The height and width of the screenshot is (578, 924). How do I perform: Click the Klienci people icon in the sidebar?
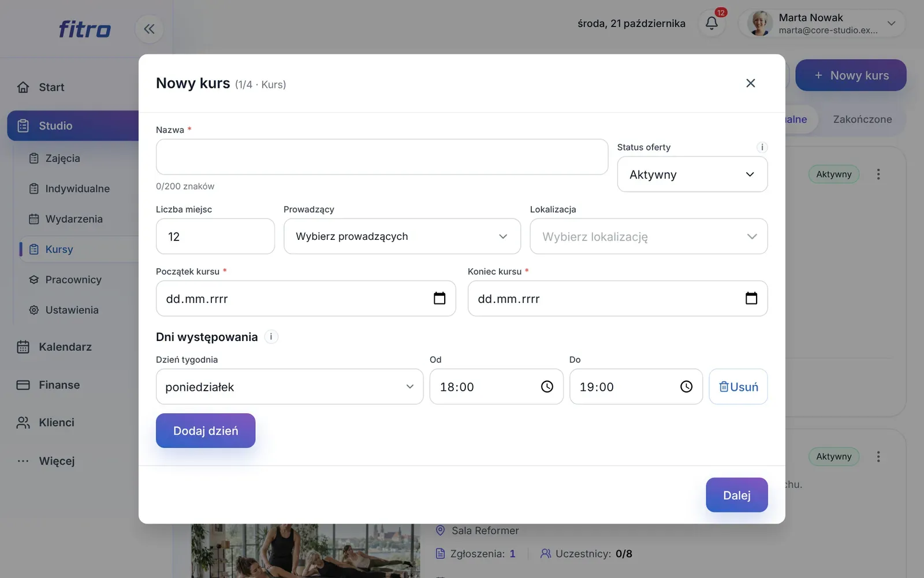pos(23,423)
